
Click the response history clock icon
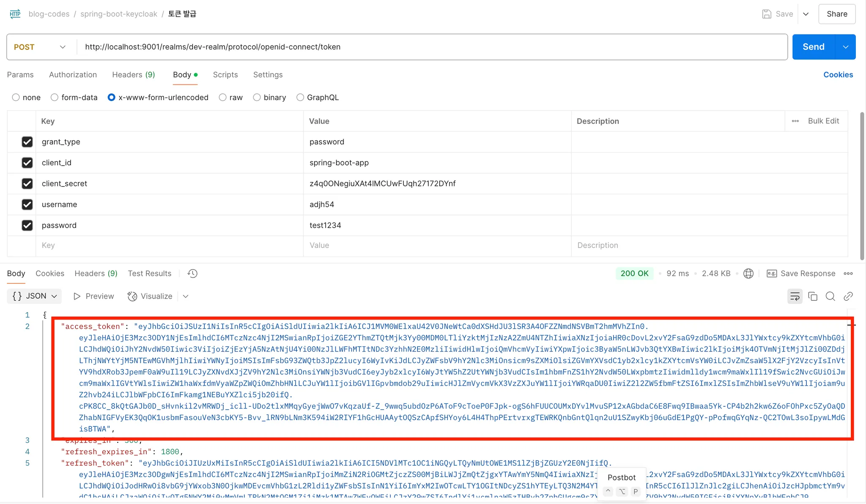click(x=192, y=273)
